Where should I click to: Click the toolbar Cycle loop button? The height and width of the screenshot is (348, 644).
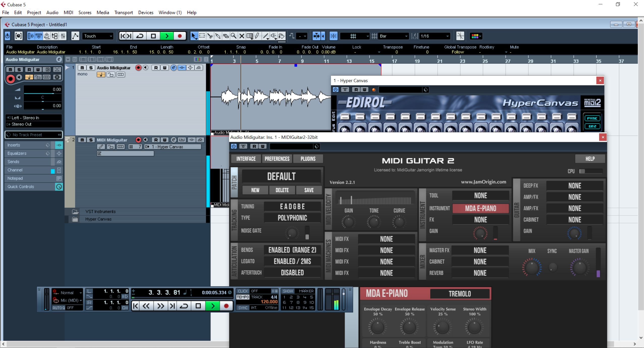coord(140,36)
